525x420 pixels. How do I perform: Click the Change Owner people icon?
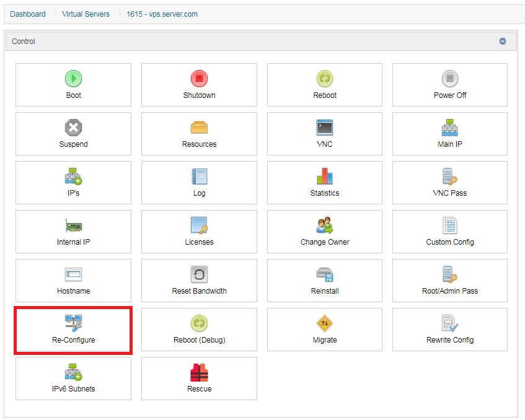tap(325, 225)
